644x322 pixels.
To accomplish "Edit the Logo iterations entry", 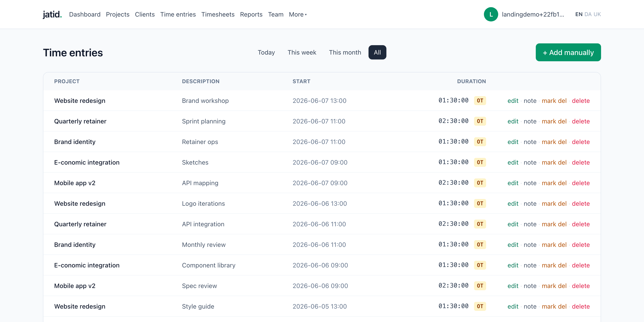I will click(513, 203).
